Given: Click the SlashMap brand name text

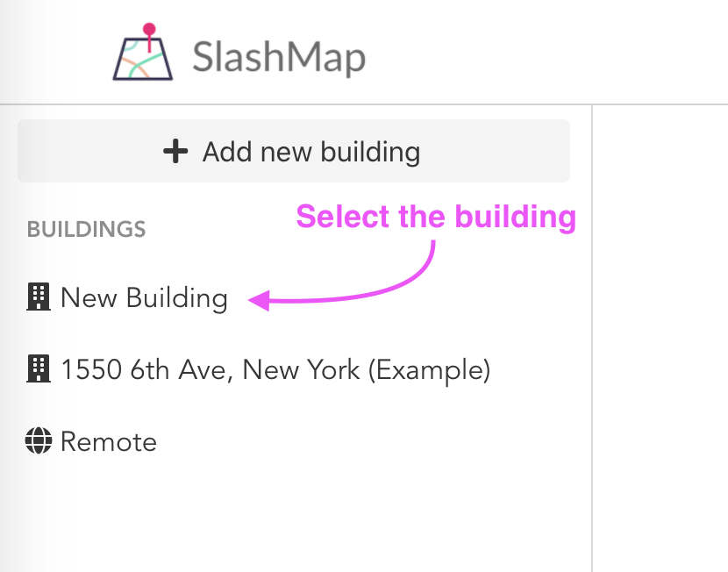Looking at the screenshot, I should (279, 57).
